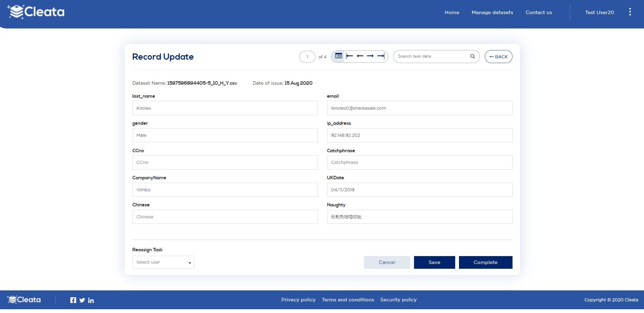
Task: Click the record number page field
Action: (x=307, y=57)
